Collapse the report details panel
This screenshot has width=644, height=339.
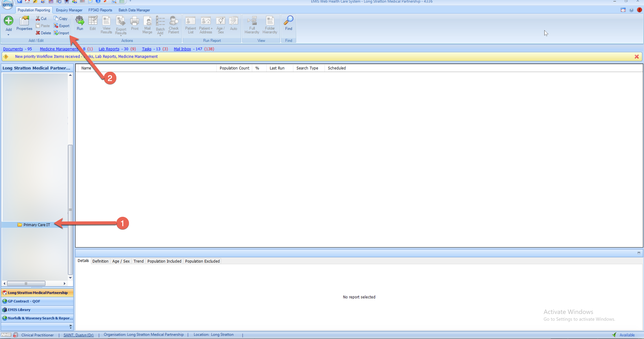pos(639,253)
